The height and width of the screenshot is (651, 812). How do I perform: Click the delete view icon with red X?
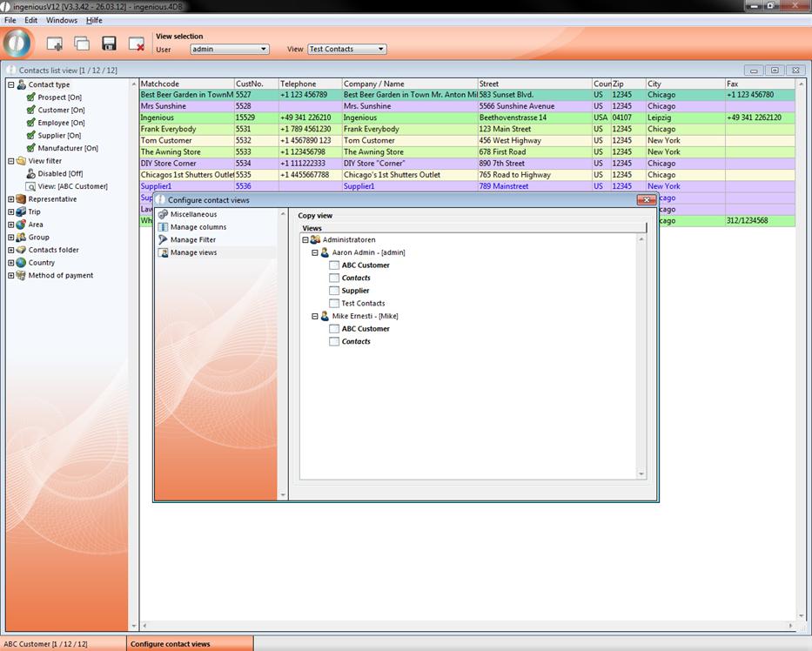click(137, 44)
